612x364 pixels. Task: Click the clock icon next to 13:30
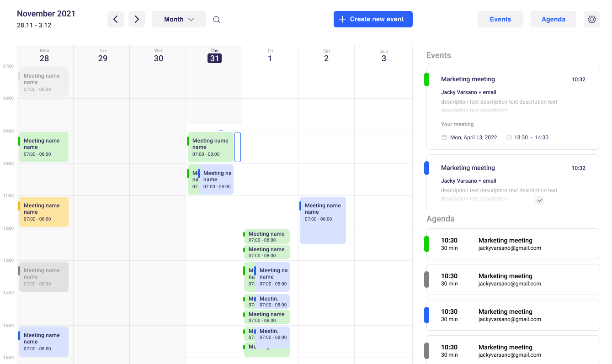click(x=509, y=137)
